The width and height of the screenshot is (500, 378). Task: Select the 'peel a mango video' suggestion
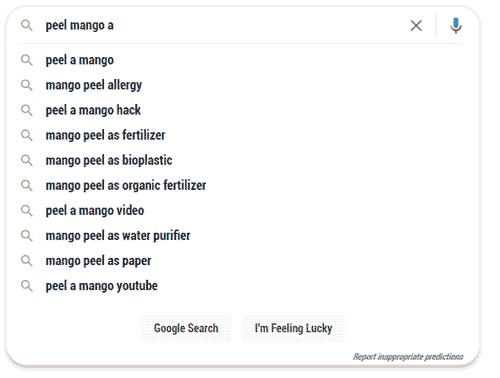(240, 210)
